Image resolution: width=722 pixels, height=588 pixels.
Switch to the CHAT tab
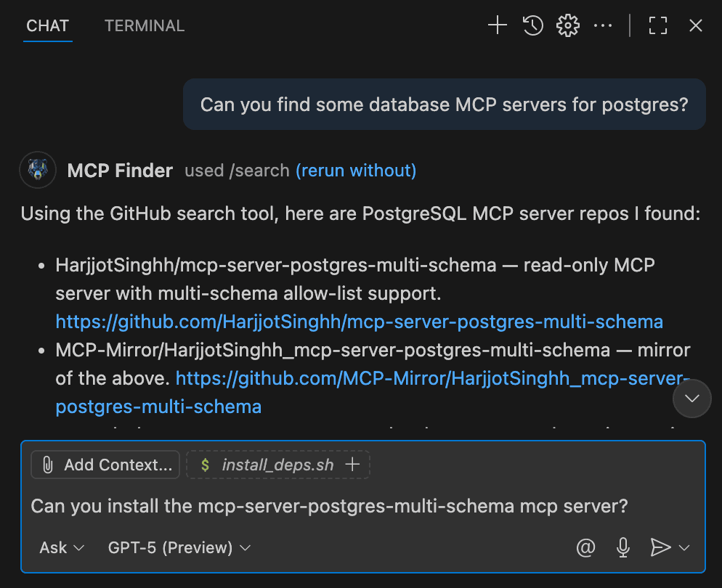coord(47,25)
